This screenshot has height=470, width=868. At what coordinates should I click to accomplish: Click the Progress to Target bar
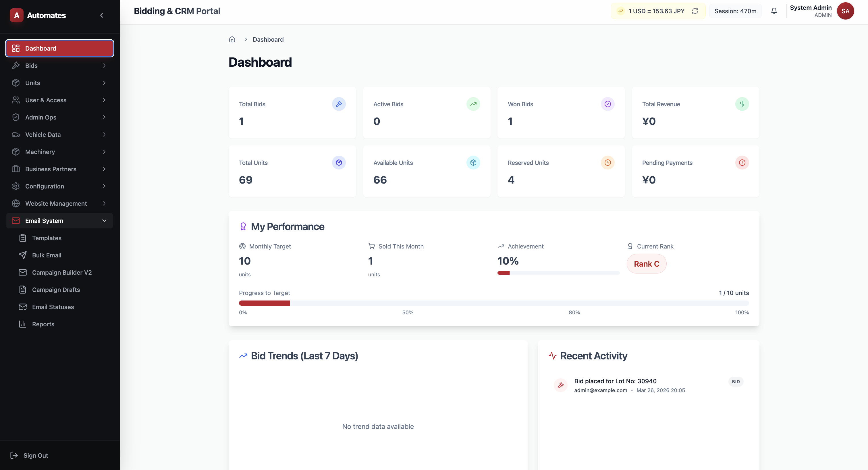(x=494, y=303)
